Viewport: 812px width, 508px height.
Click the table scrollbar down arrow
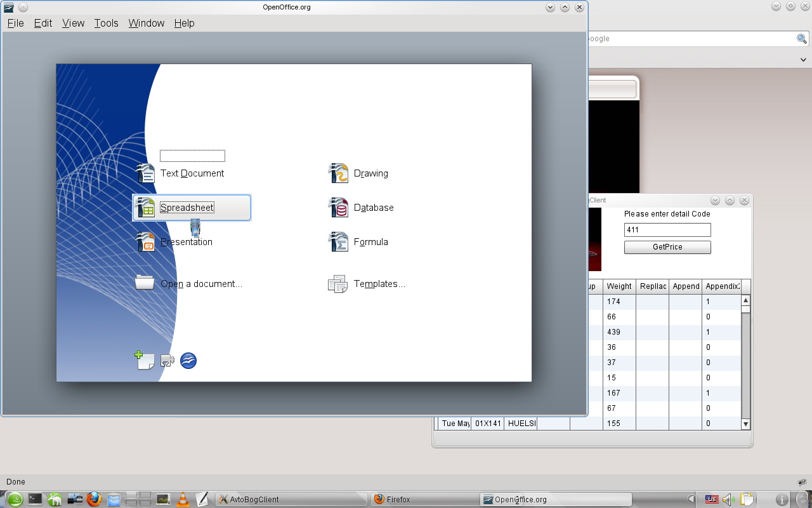(x=745, y=424)
